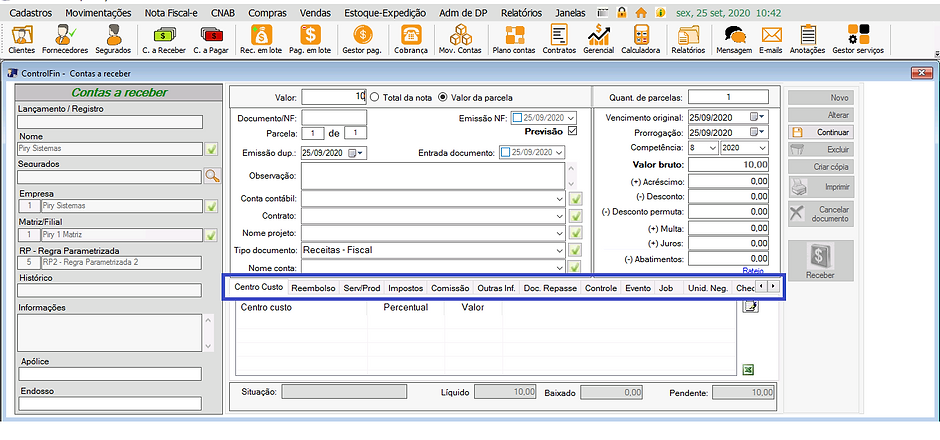Click the Imprimir button

point(821,187)
